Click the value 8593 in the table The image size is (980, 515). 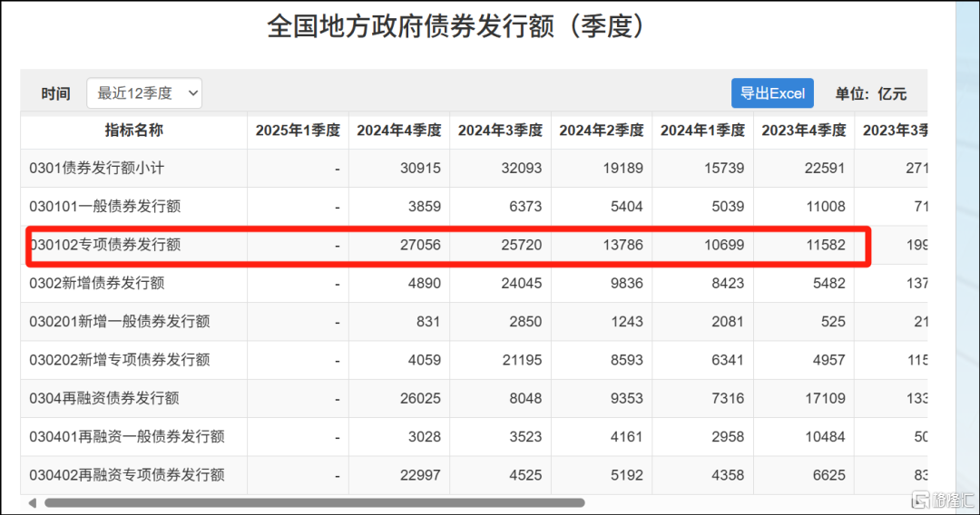tap(627, 360)
